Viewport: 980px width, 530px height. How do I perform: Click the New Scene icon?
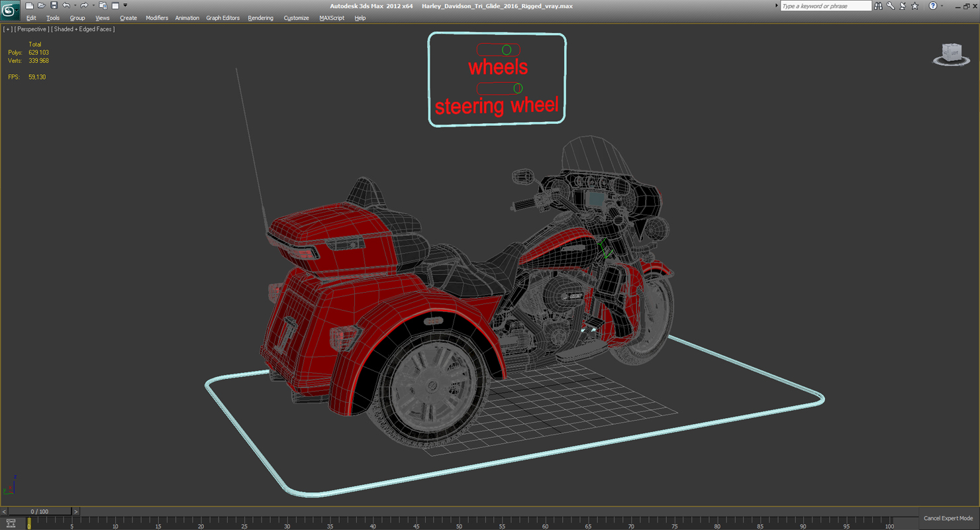point(29,6)
